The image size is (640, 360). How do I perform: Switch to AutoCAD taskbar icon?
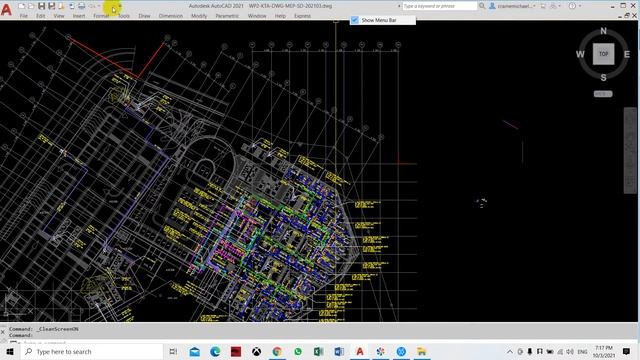[360, 351]
